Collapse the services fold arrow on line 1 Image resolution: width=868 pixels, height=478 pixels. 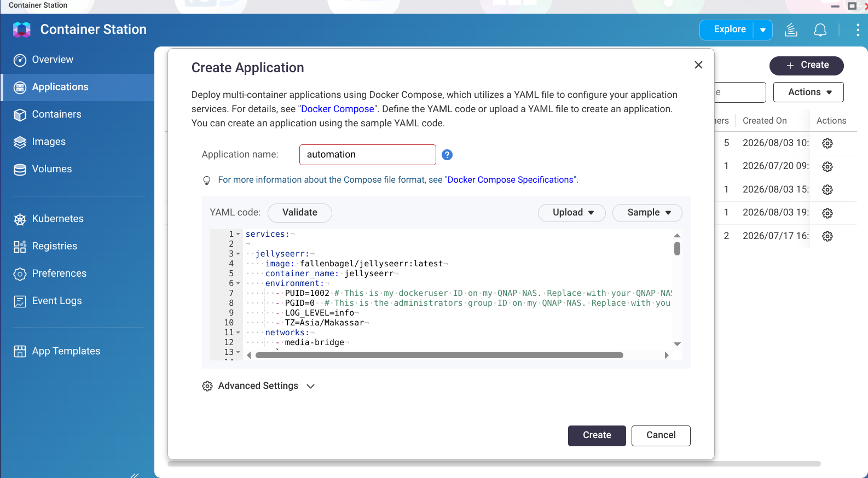click(238, 234)
